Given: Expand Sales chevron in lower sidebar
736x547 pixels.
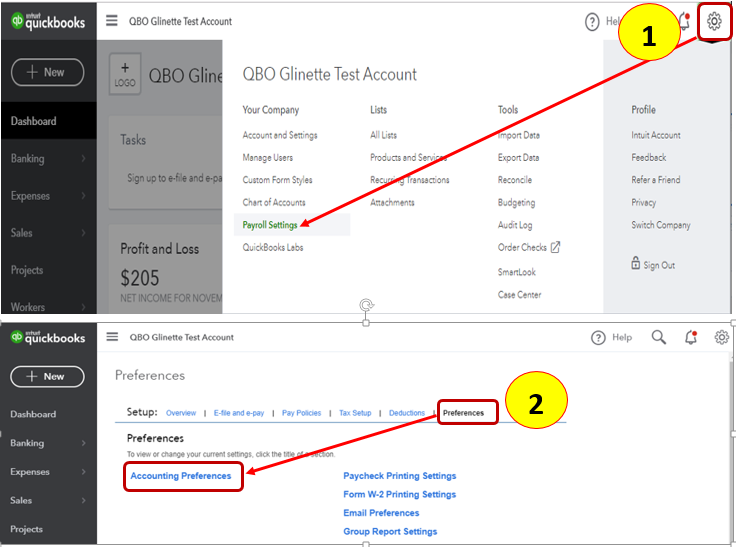Looking at the screenshot, I should tap(84, 500).
